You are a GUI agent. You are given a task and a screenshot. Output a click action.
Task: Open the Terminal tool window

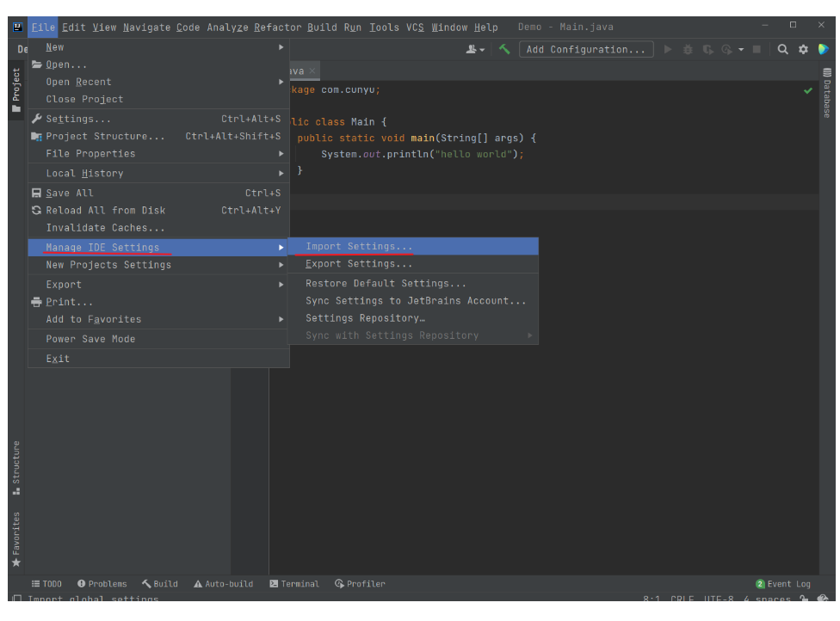(x=296, y=583)
